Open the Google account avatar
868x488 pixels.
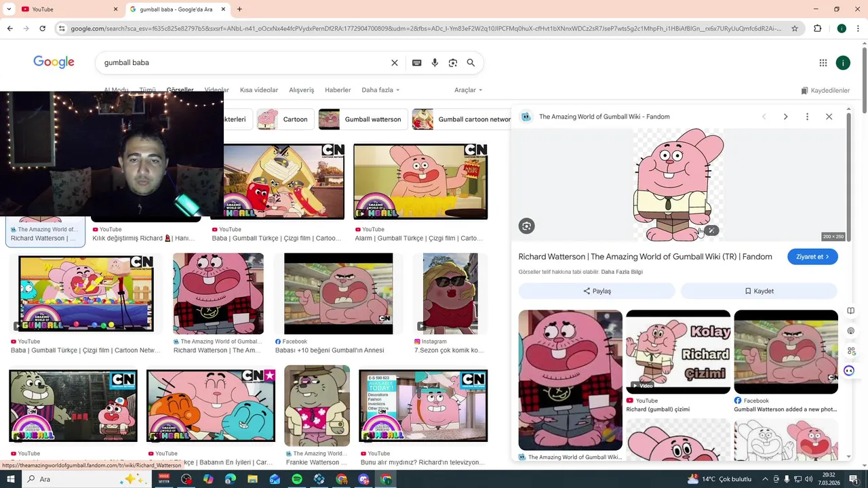843,63
